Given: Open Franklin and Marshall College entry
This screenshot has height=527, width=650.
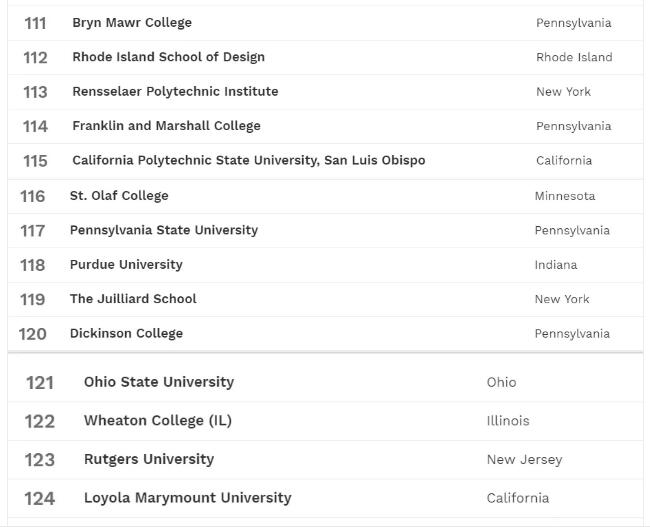Looking at the screenshot, I should tap(166, 126).
